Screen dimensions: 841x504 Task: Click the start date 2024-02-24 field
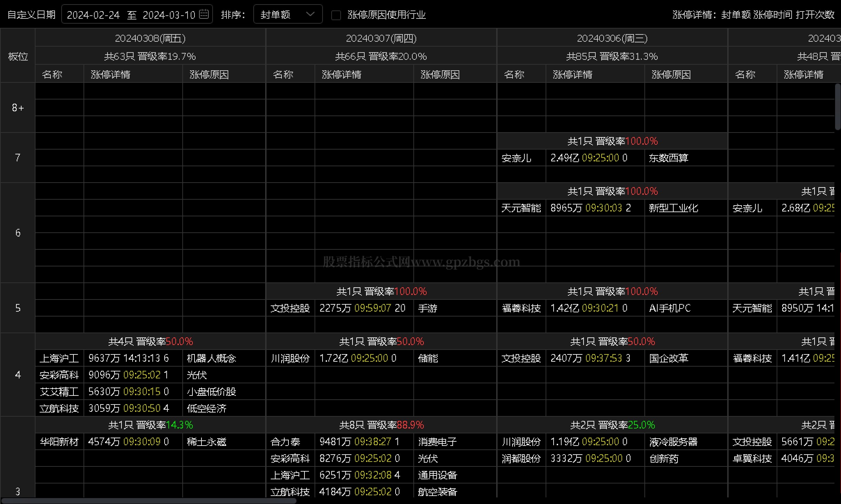[x=93, y=15]
